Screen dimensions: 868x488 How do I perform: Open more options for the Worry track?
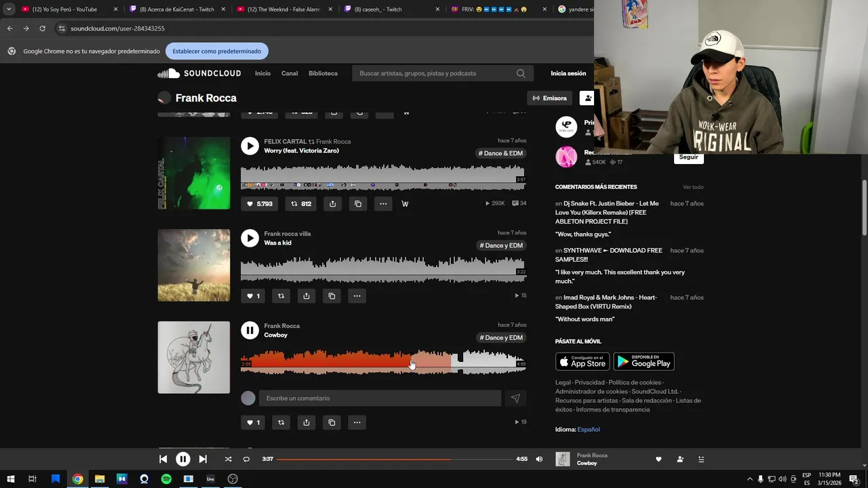pyautogui.click(x=383, y=203)
